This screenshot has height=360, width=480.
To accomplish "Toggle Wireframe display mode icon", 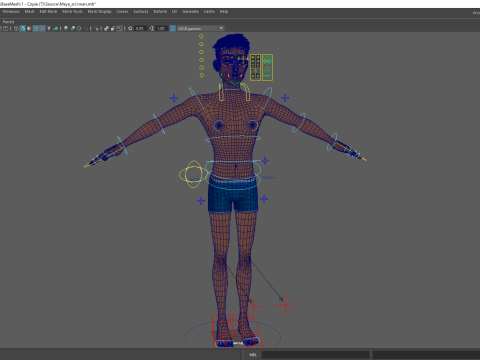I will (16, 28).
